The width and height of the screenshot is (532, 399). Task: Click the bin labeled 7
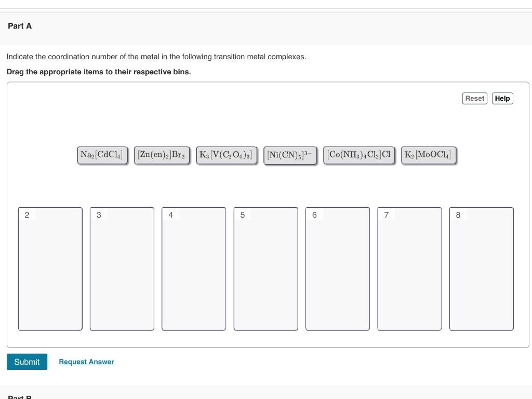[x=409, y=268]
